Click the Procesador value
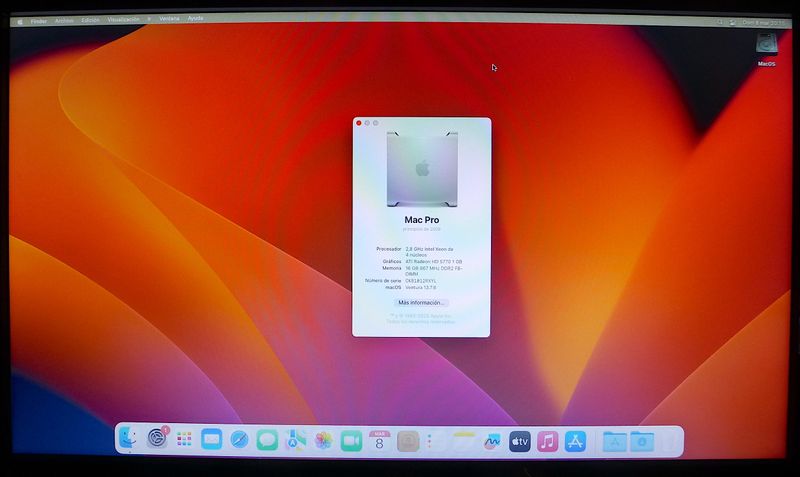The width and height of the screenshot is (800, 477). pyautogui.click(x=429, y=252)
